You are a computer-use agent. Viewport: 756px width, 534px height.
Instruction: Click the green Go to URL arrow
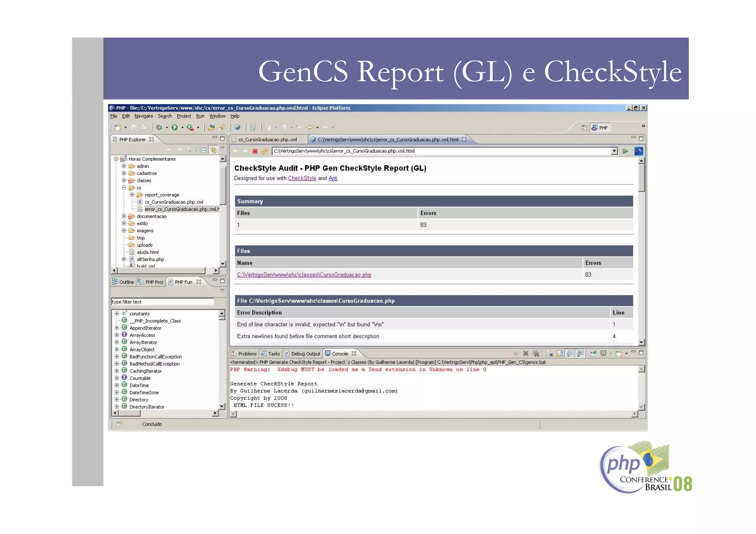point(625,151)
